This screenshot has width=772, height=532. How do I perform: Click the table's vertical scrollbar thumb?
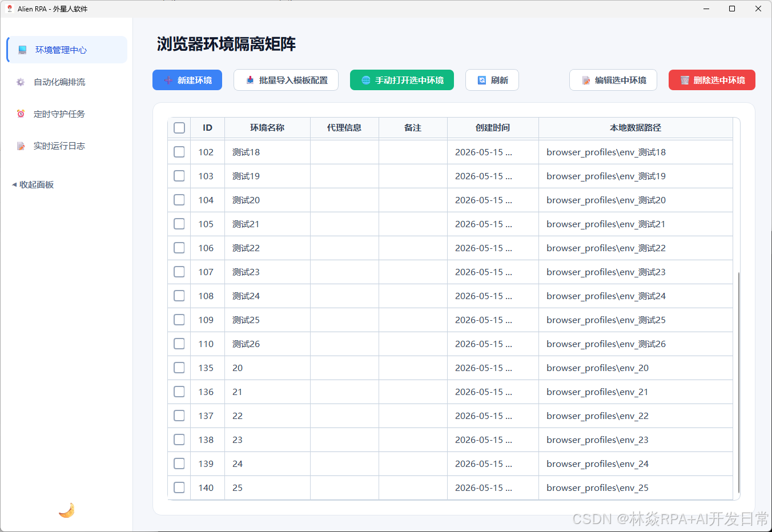tap(739, 382)
